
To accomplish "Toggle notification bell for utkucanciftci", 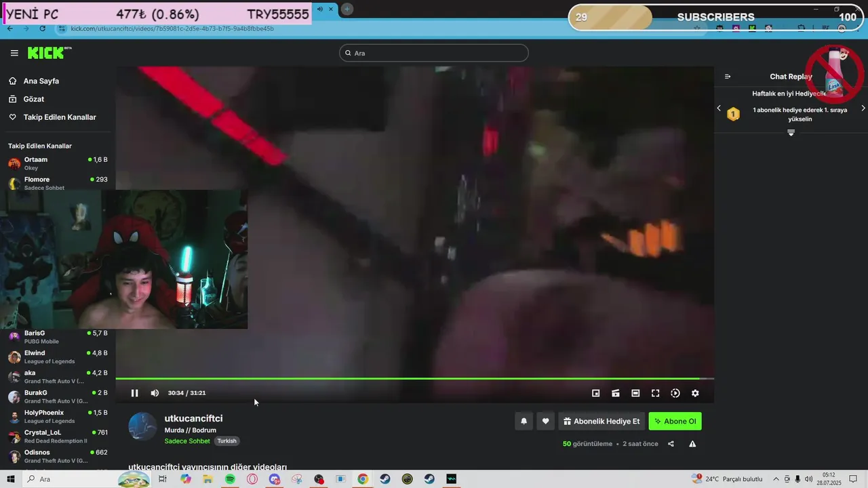I will click(524, 421).
